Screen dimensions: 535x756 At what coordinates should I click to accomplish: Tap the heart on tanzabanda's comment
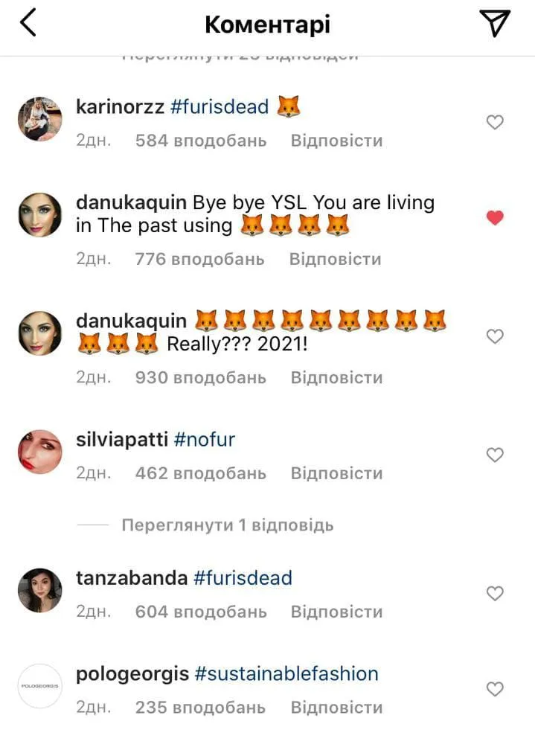click(495, 593)
